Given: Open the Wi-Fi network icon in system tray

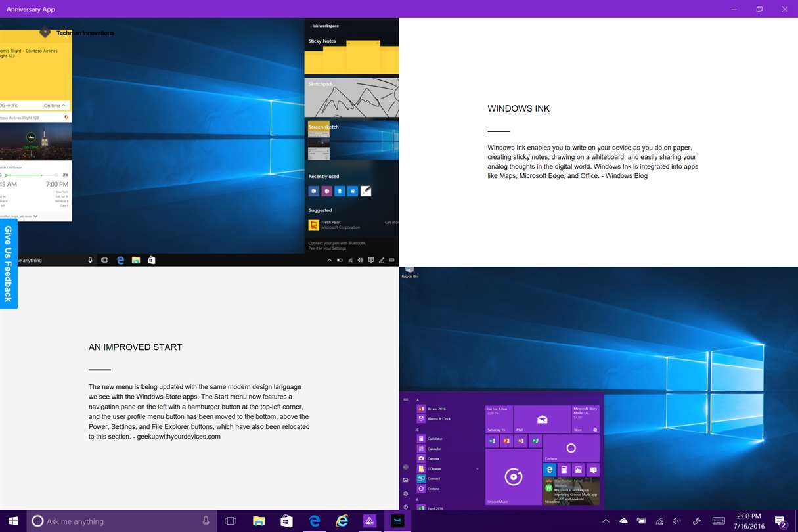Looking at the screenshot, I should click(659, 521).
